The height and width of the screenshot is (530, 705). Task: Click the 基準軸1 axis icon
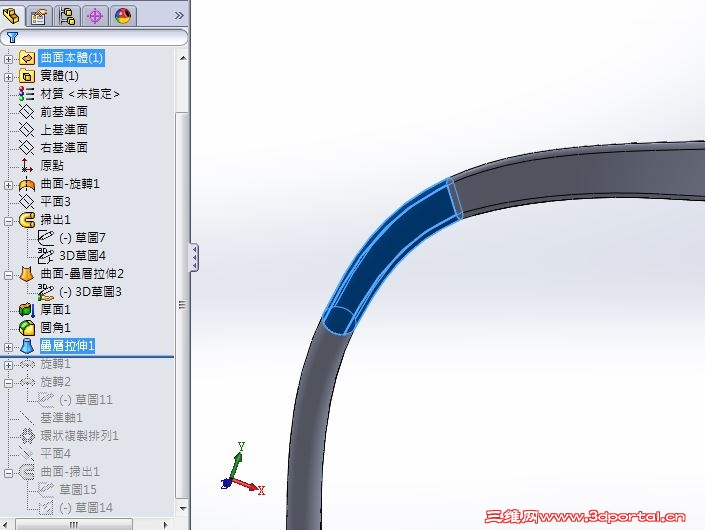(x=27, y=418)
